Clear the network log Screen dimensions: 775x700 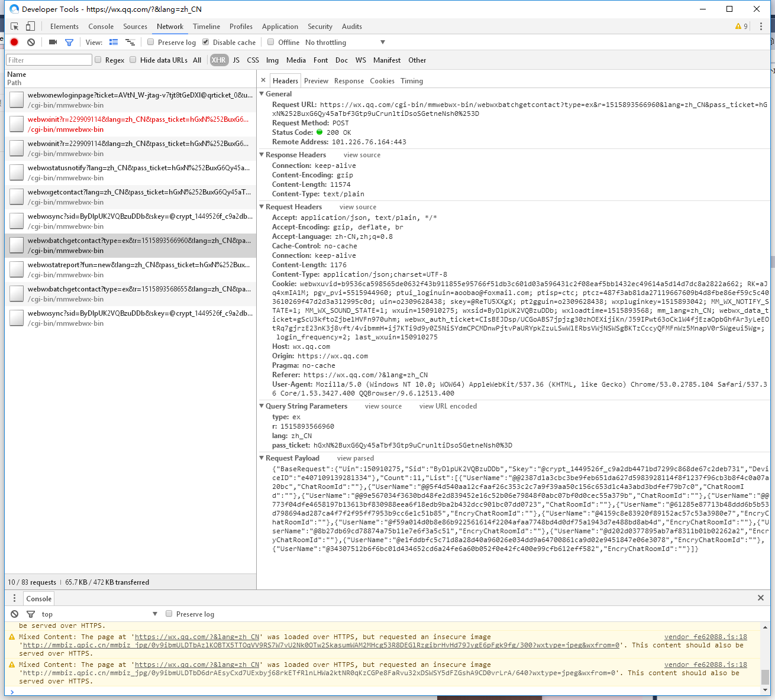point(31,42)
